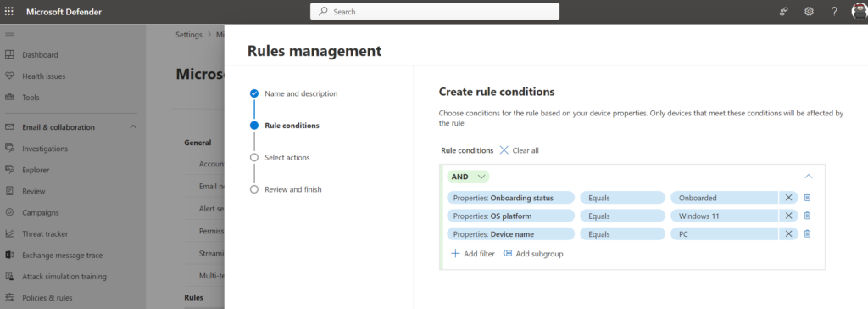Image resolution: width=868 pixels, height=309 pixels.
Task: Click the Microsoft Defender title
Action: (x=64, y=12)
